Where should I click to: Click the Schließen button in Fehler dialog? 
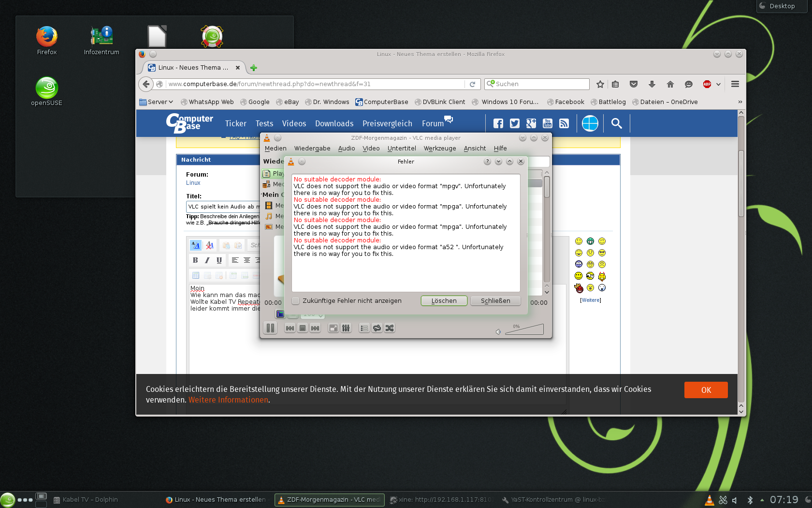pos(495,301)
